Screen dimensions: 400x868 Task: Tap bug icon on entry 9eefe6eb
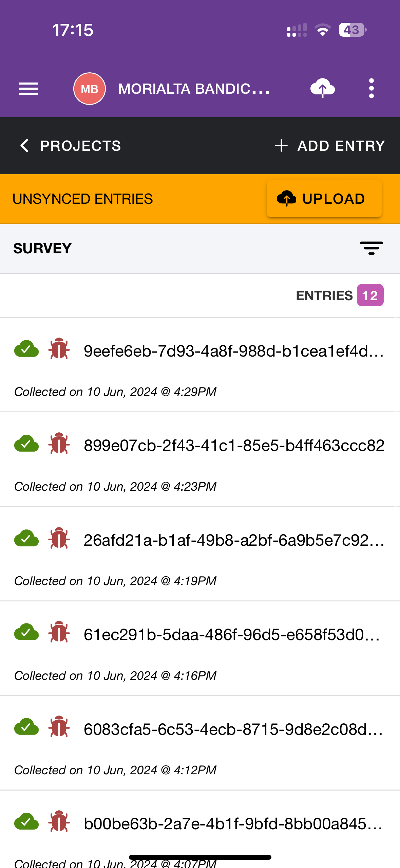[59, 349]
